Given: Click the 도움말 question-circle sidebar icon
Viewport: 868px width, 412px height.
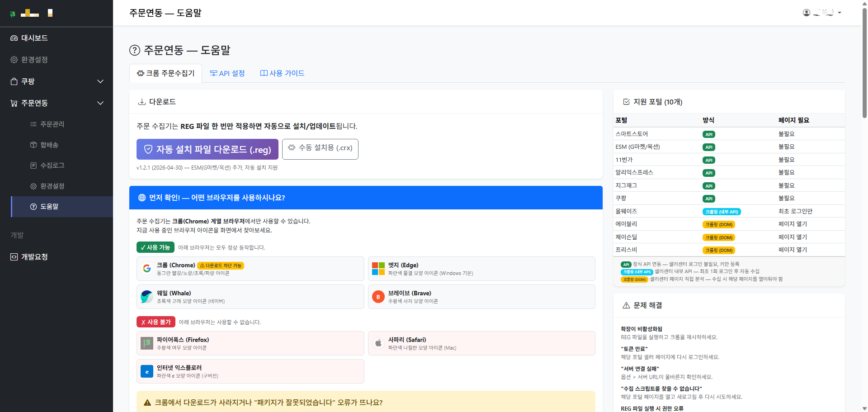Looking at the screenshot, I should [x=33, y=207].
